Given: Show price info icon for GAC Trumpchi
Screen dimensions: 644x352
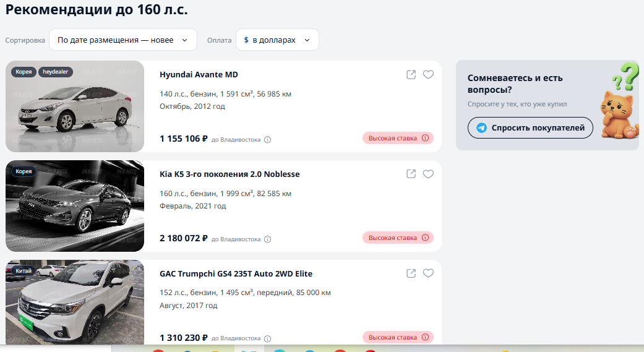Looking at the screenshot, I should (267, 338).
